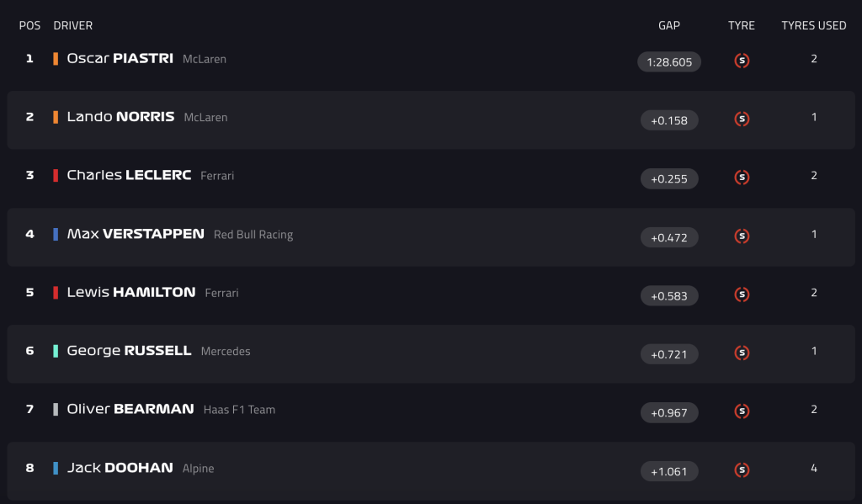Click the orange McLaren colour bar beside Norris
862x504 pixels.
[56, 117]
